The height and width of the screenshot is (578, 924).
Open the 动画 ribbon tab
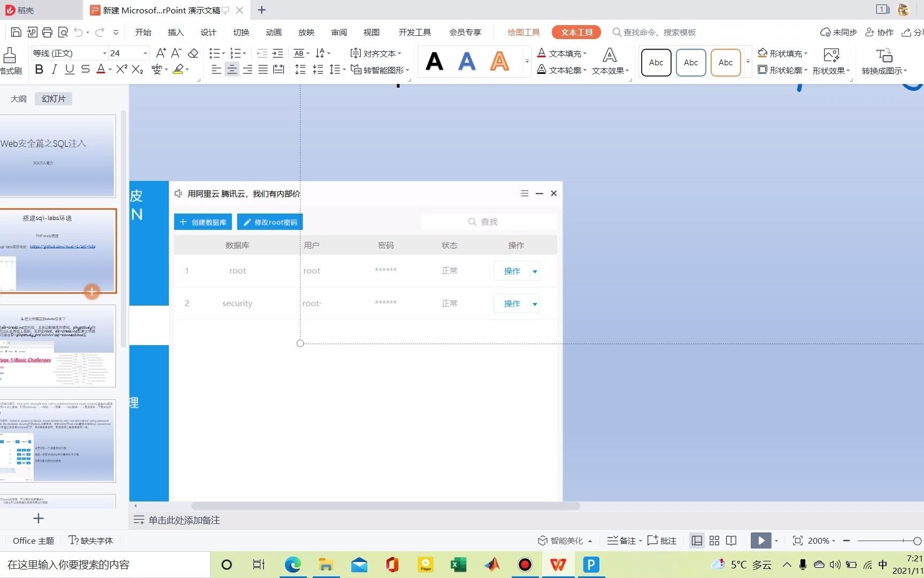(274, 32)
